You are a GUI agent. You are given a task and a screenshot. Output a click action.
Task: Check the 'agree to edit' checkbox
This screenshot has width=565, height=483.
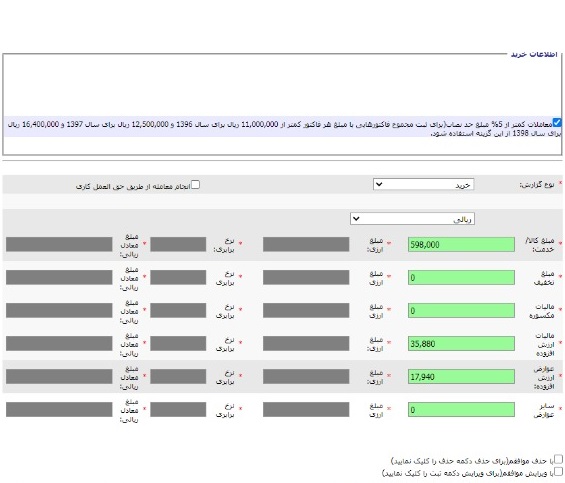coord(558,471)
